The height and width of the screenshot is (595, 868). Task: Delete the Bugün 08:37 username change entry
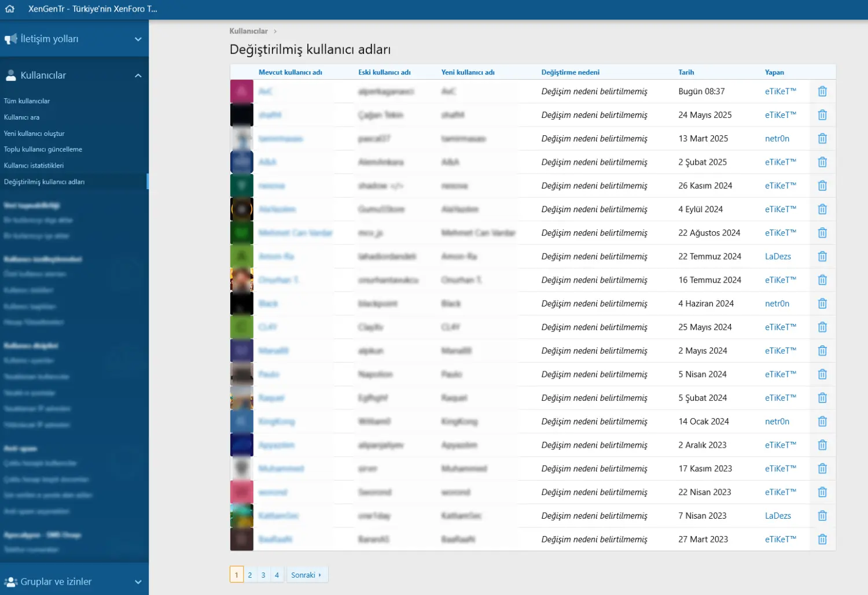click(x=822, y=91)
